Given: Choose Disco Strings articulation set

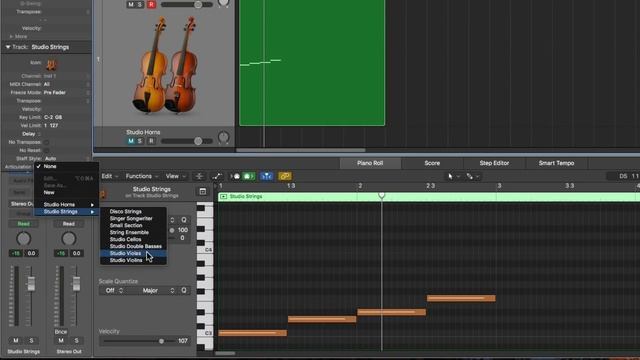Looking at the screenshot, I should coord(133,211).
